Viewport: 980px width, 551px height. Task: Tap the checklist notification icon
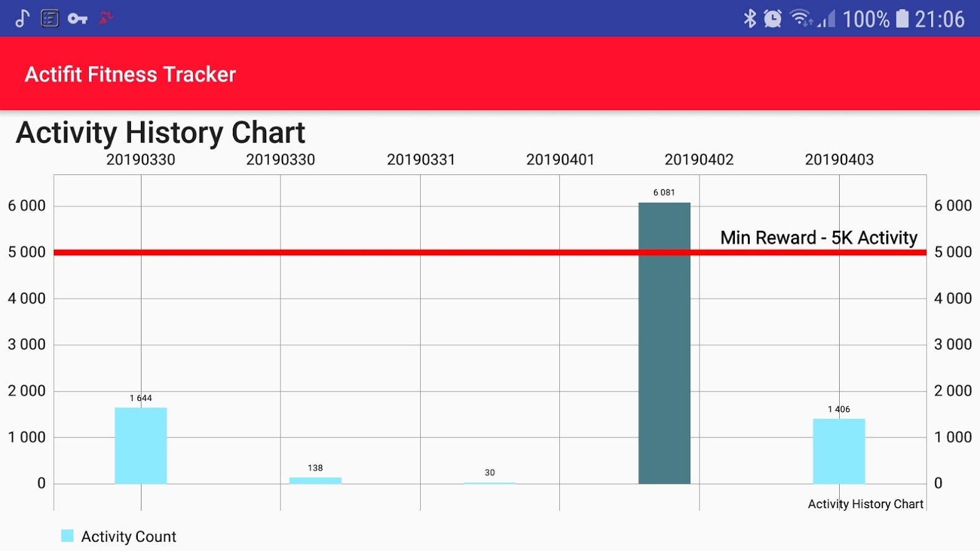point(50,19)
